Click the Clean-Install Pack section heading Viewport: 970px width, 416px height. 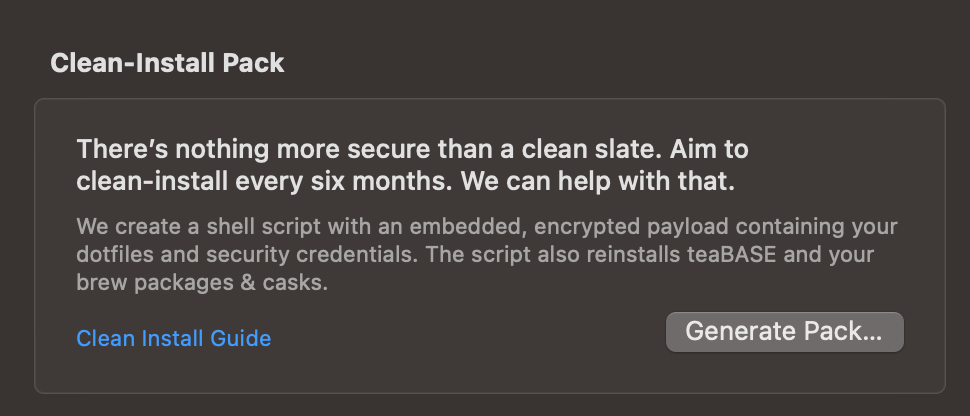(167, 63)
